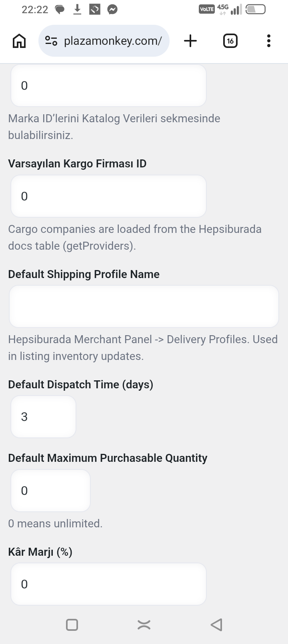
Task: Click Default Shipping Profile Name input
Action: 144,306
